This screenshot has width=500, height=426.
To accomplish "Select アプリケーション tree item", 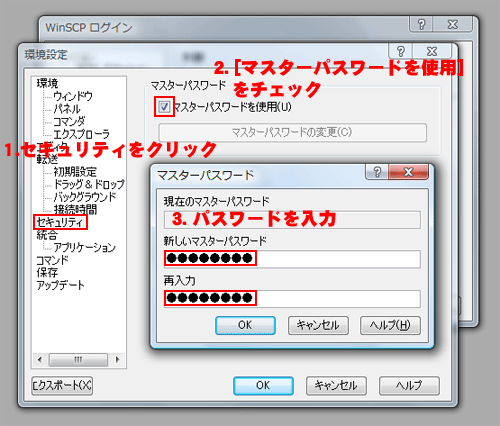I will point(84,247).
